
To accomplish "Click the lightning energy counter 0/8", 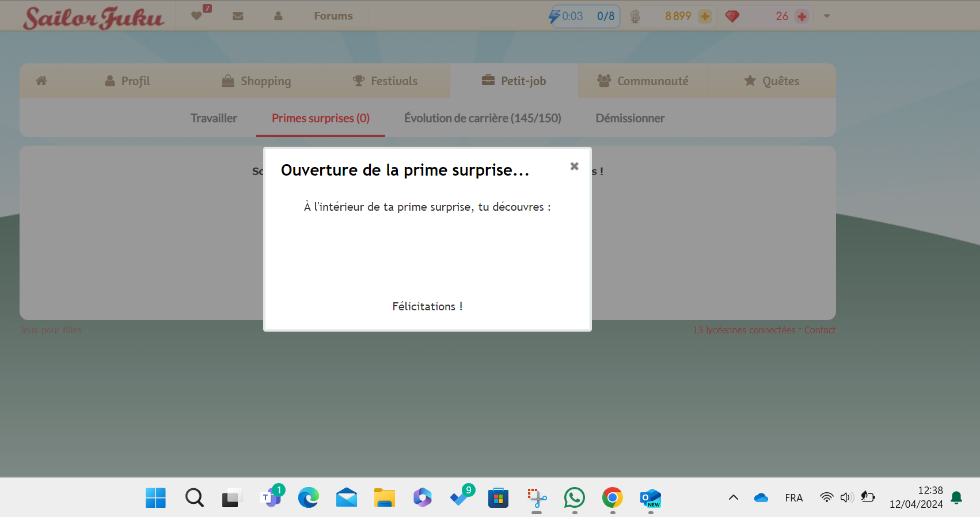I will pos(583,16).
